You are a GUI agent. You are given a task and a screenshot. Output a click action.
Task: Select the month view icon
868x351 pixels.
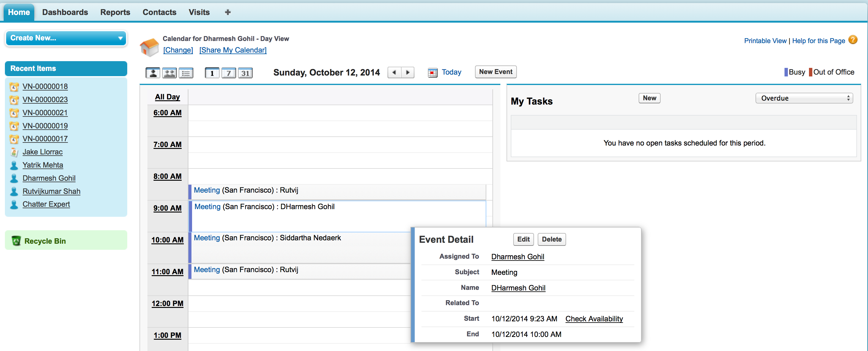click(x=245, y=73)
